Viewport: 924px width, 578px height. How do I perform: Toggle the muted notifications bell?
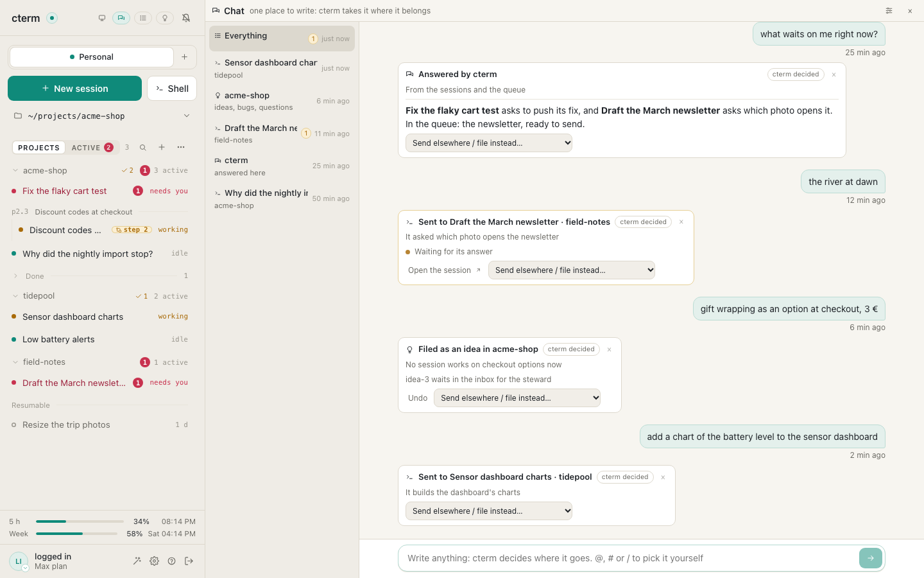pos(186,18)
